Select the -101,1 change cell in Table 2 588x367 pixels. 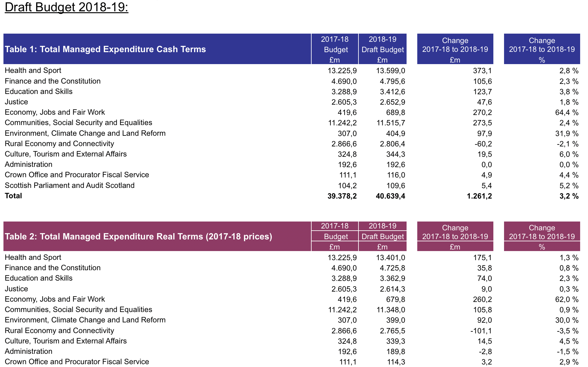pos(481,331)
